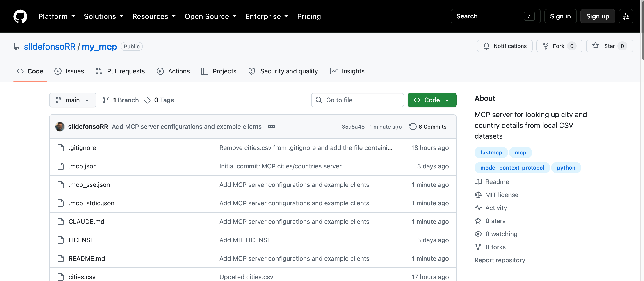
Task: Switch to the Pull requests tab
Action: 120,71
